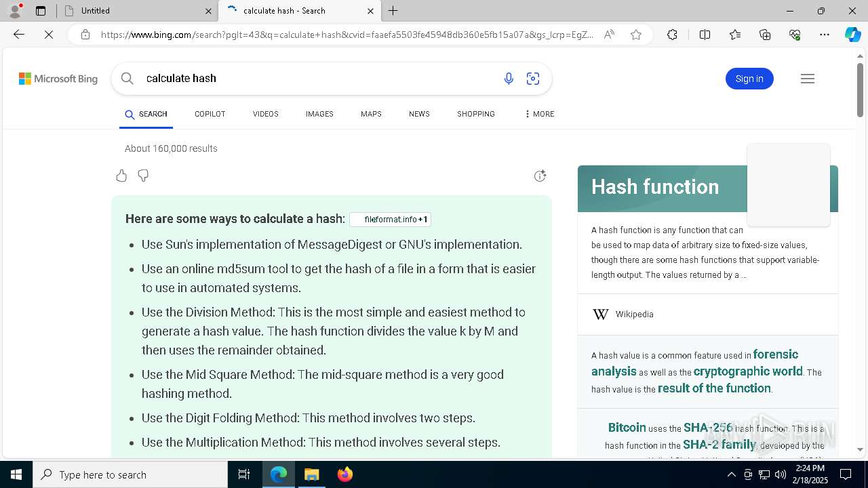The height and width of the screenshot is (488, 868).
Task: Click the Sign in button
Action: (x=749, y=79)
